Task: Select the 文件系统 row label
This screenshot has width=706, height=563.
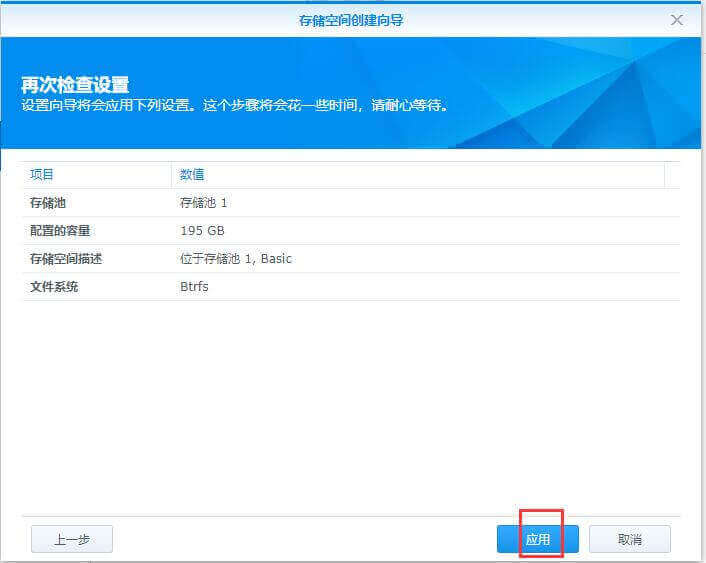Action: (x=54, y=287)
